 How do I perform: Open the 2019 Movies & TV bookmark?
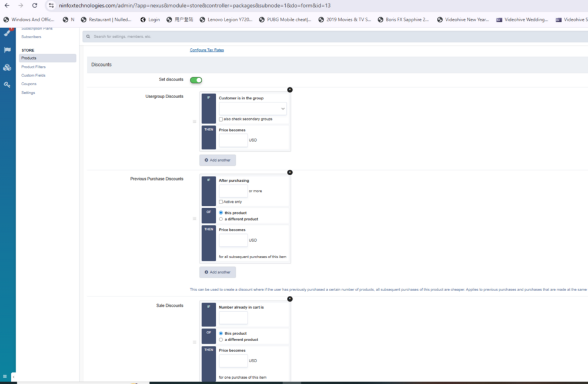pos(345,19)
